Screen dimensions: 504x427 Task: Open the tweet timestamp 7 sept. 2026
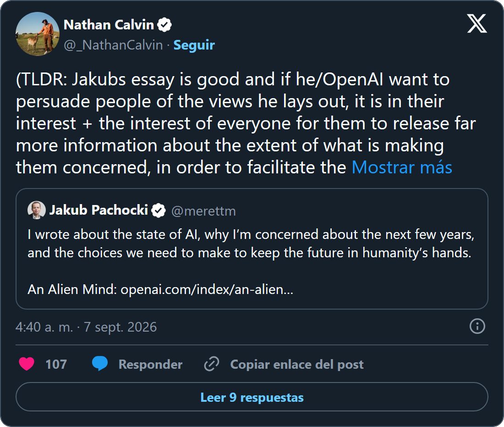[86, 327]
